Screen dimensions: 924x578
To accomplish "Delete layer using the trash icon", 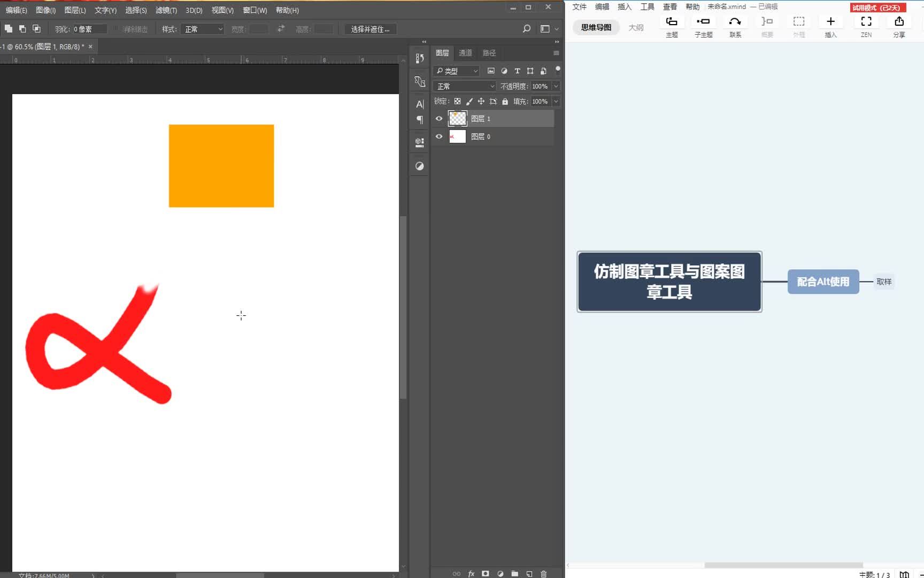I will click(544, 574).
